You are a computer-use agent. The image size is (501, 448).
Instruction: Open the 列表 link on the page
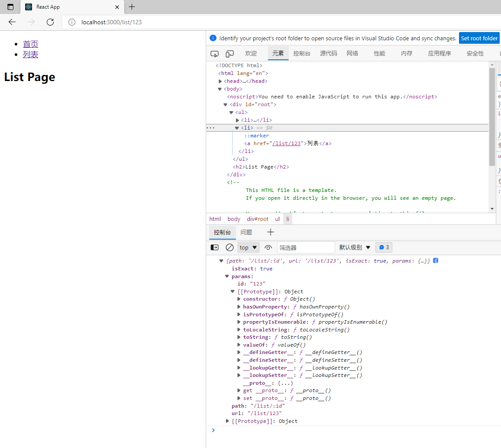click(x=30, y=54)
